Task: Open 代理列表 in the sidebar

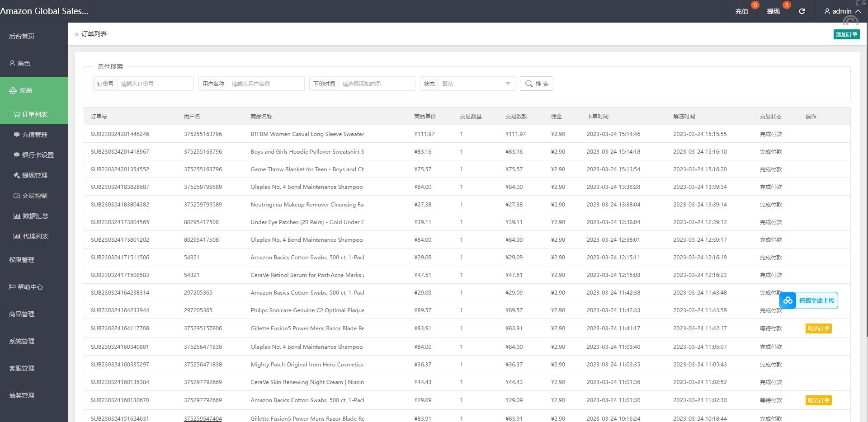Action: click(35, 236)
